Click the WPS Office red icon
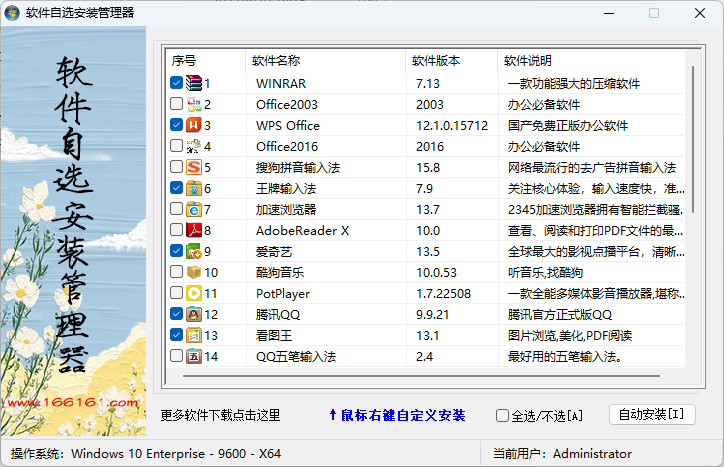The height and width of the screenshot is (467, 724). 194,125
